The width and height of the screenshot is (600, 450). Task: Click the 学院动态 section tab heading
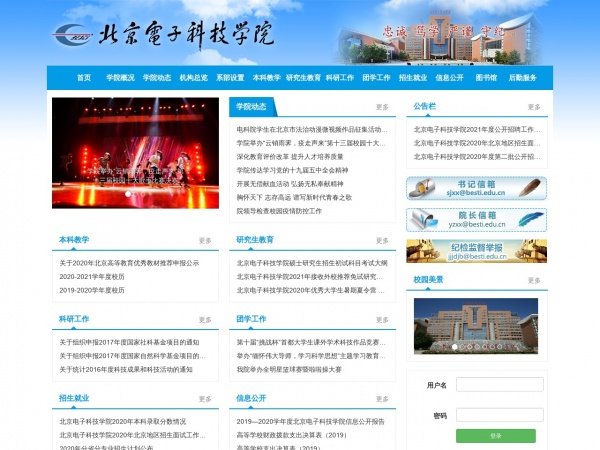tap(251, 106)
